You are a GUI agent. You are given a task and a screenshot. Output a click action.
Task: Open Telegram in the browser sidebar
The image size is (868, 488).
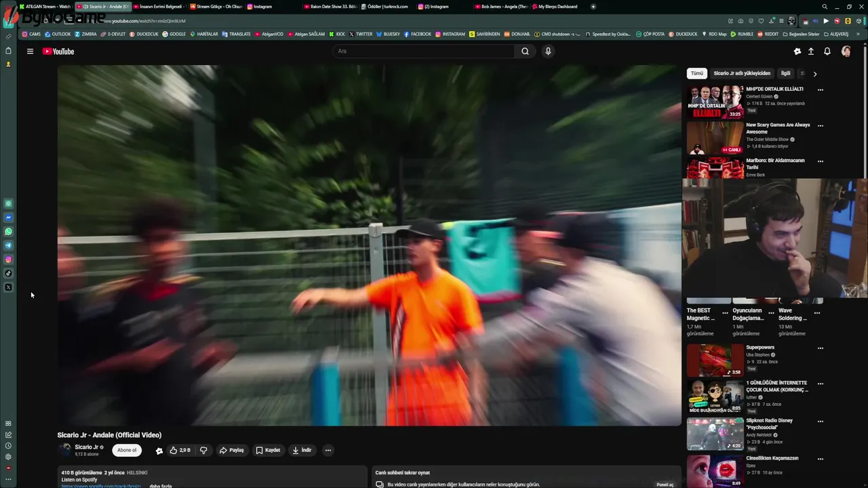point(8,245)
